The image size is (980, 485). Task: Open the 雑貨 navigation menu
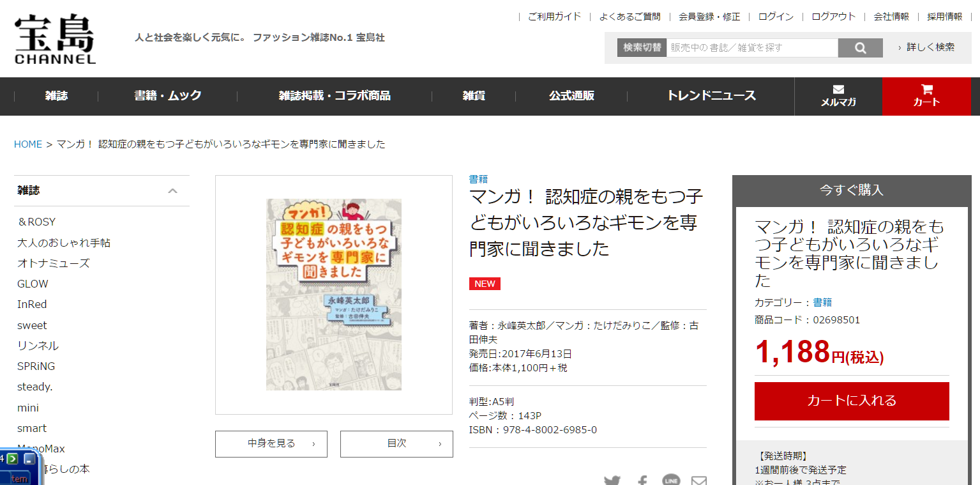point(474,96)
